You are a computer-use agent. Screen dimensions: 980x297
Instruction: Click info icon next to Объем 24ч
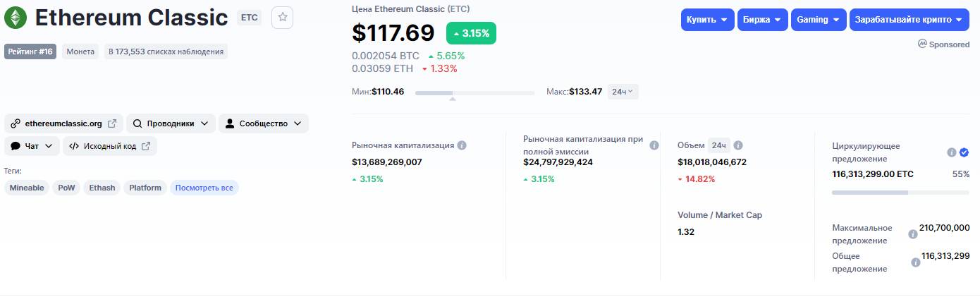(738, 145)
